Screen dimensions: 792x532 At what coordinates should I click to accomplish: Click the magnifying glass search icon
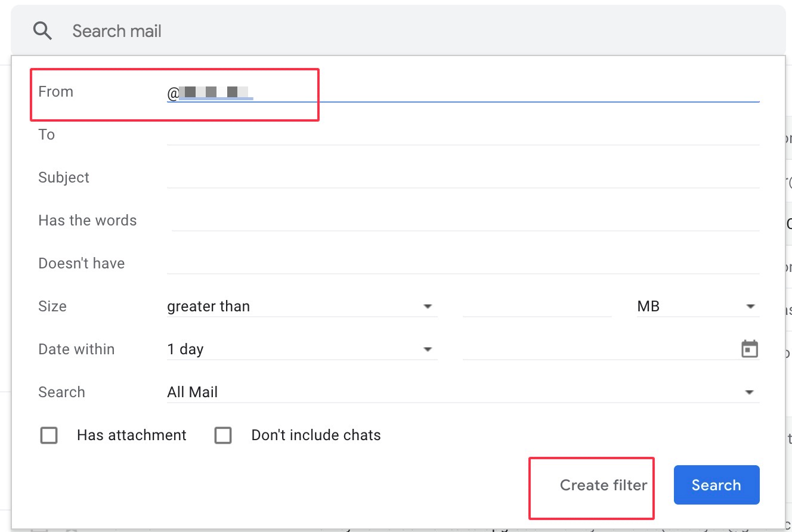click(x=43, y=31)
